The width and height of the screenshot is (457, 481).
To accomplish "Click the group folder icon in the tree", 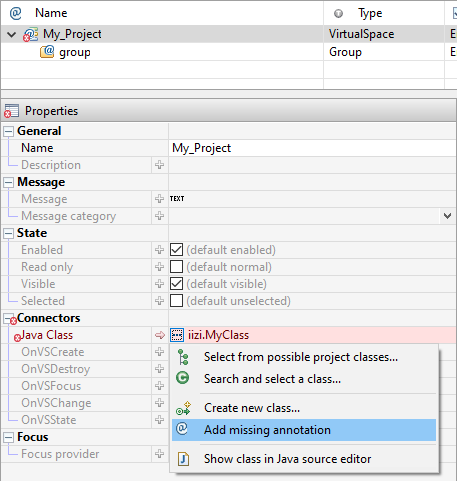I will point(47,52).
